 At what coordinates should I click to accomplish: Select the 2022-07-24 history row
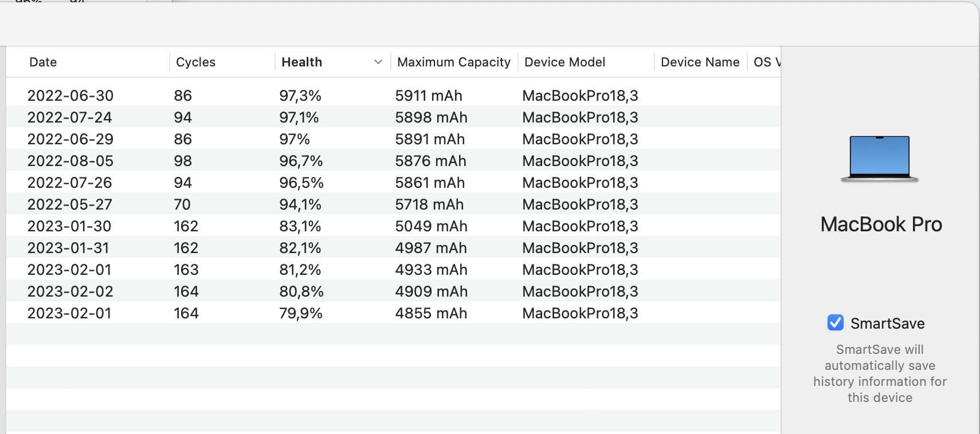pyautogui.click(x=70, y=117)
